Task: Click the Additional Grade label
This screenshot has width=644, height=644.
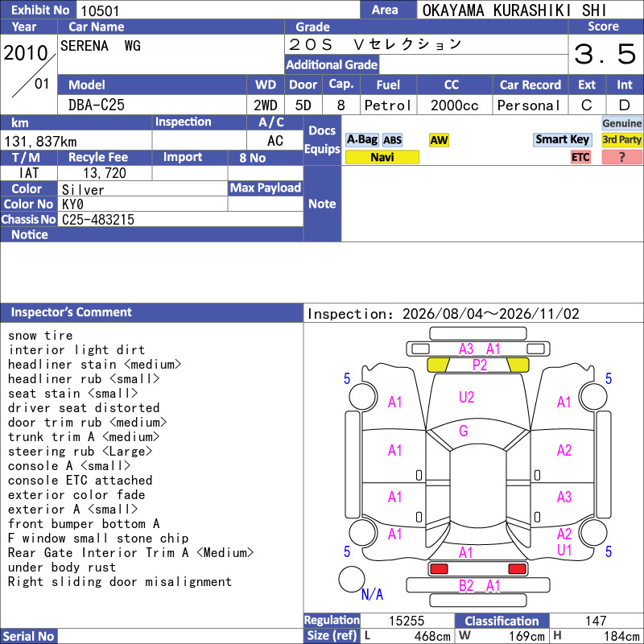Action: [x=332, y=64]
